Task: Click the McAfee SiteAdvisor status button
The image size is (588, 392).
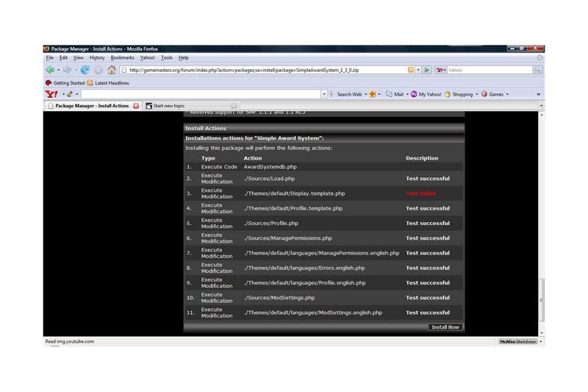Action: click(x=518, y=342)
